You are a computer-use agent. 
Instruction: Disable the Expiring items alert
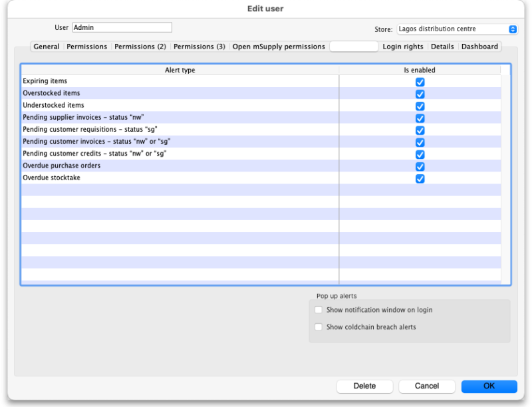420,81
